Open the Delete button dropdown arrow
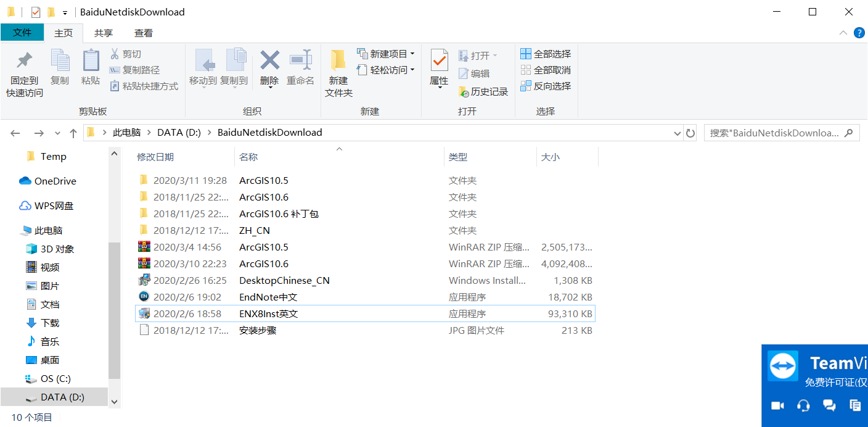The image size is (868, 427). (270, 88)
